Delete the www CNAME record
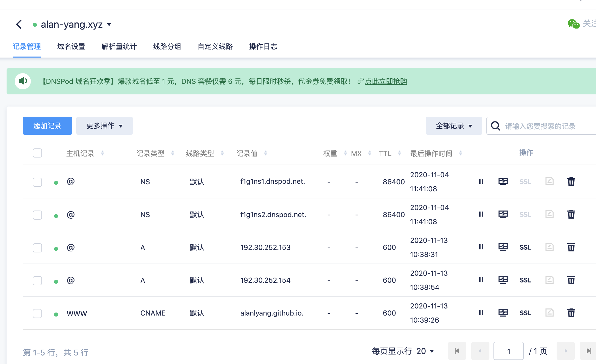This screenshot has width=596, height=364. 571,313
